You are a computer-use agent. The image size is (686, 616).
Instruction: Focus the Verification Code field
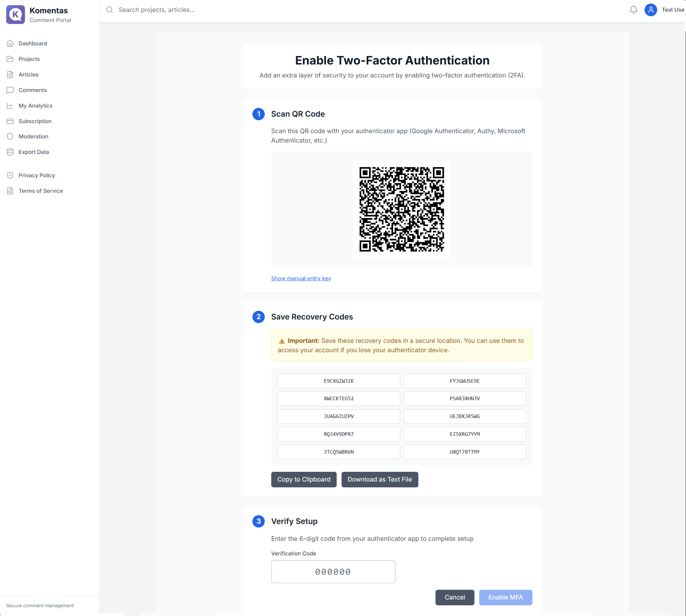[333, 572]
